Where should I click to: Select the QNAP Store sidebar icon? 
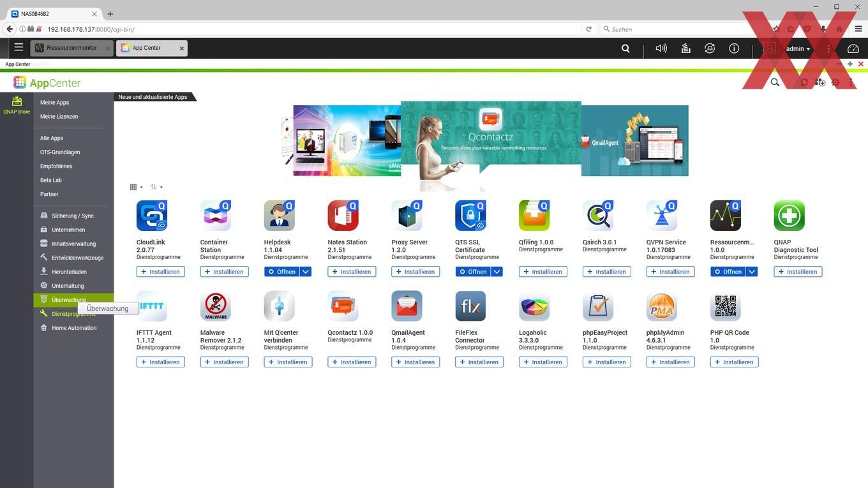[17, 105]
